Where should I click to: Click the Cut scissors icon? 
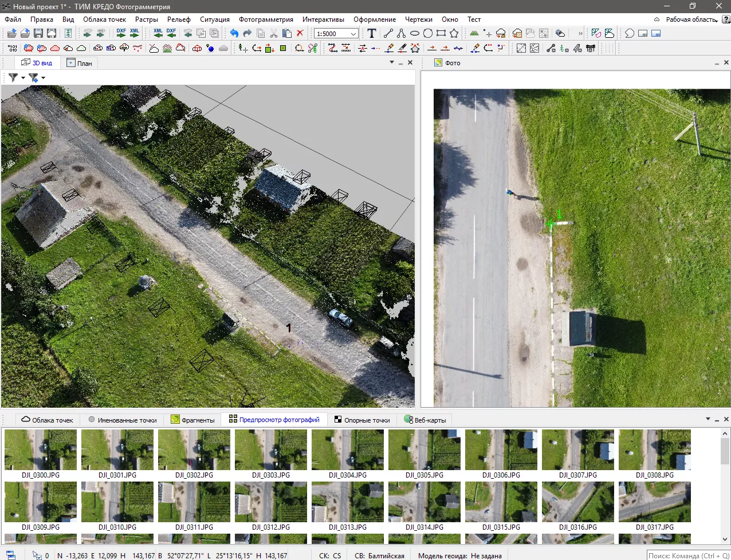[x=274, y=34]
